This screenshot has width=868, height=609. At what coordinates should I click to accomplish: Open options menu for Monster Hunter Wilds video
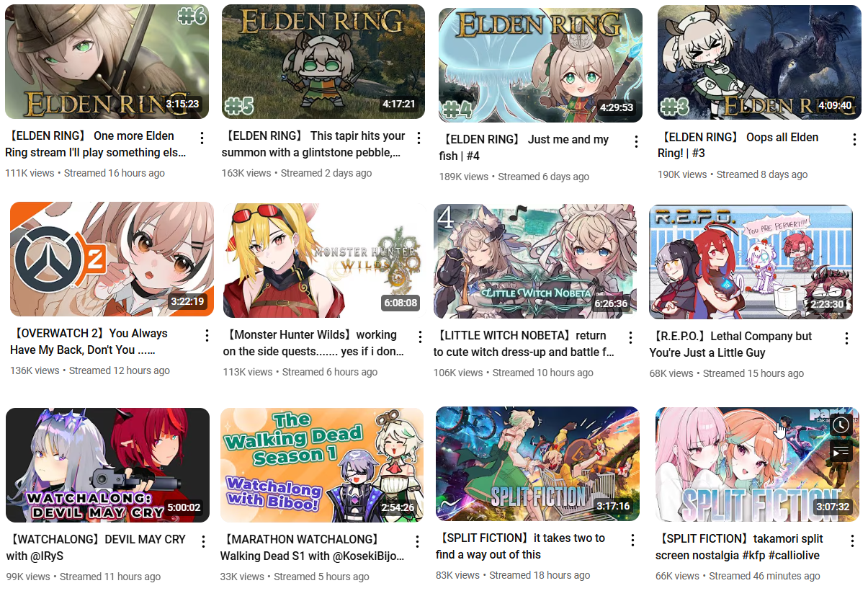pyautogui.click(x=420, y=337)
